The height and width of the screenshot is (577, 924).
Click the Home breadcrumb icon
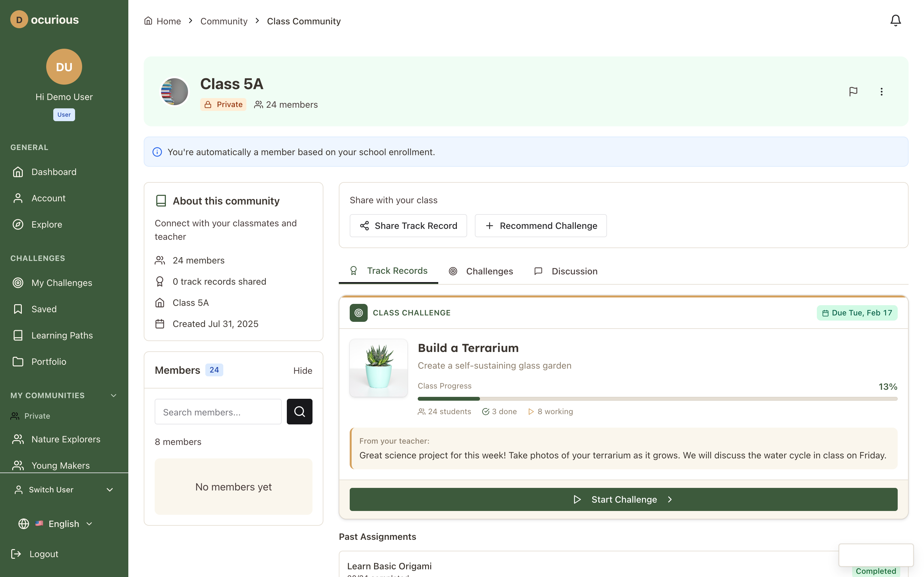[148, 21]
